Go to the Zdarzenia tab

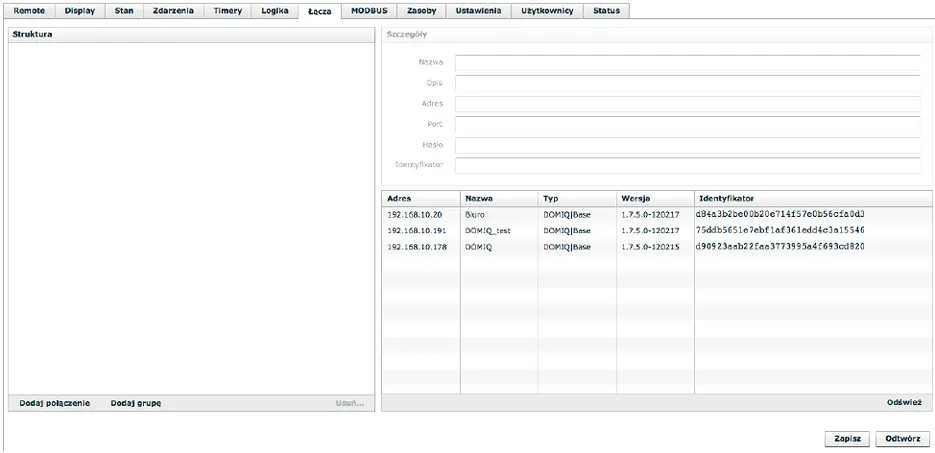tap(173, 11)
